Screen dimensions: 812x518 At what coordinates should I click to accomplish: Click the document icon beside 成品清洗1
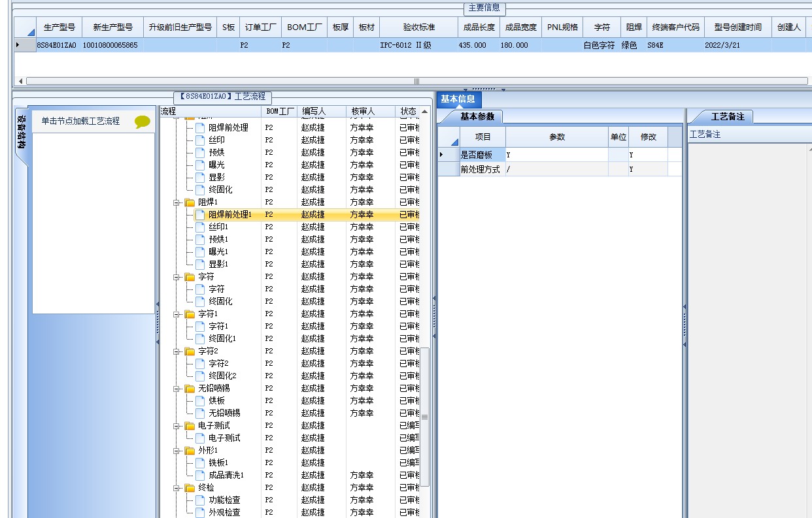click(200, 475)
